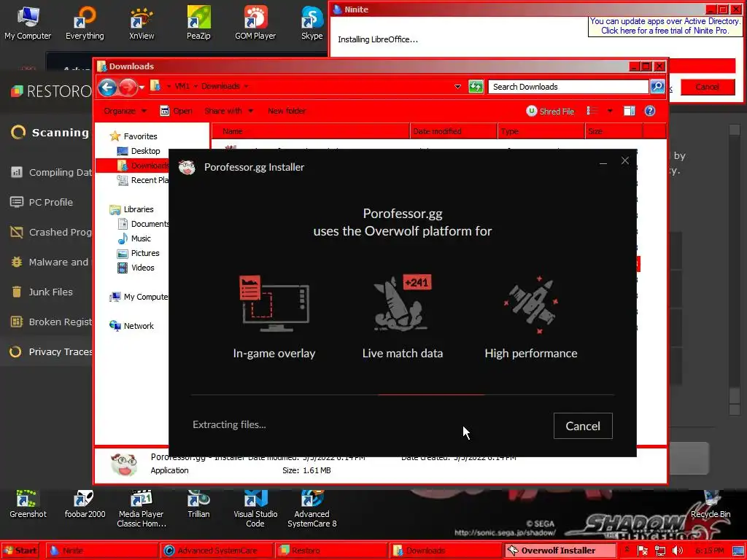Image resolution: width=747 pixels, height=560 pixels.
Task: Open help in the Downloads window
Action: pyautogui.click(x=650, y=111)
